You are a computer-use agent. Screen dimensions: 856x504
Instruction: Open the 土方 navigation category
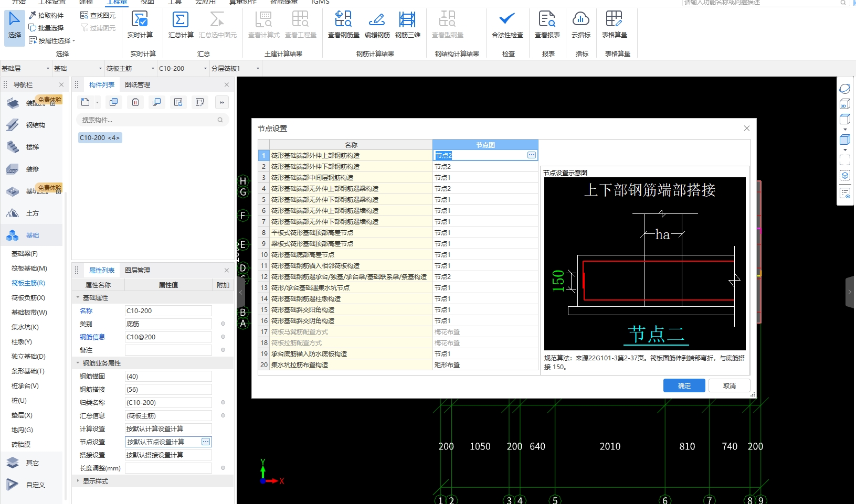(33, 213)
